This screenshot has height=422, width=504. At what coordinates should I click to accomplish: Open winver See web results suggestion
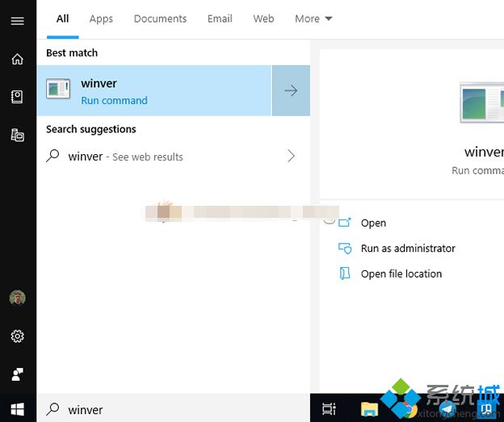[x=174, y=157]
